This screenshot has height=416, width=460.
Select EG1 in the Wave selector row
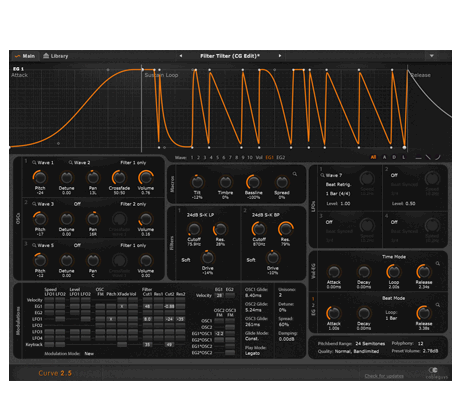click(x=269, y=157)
